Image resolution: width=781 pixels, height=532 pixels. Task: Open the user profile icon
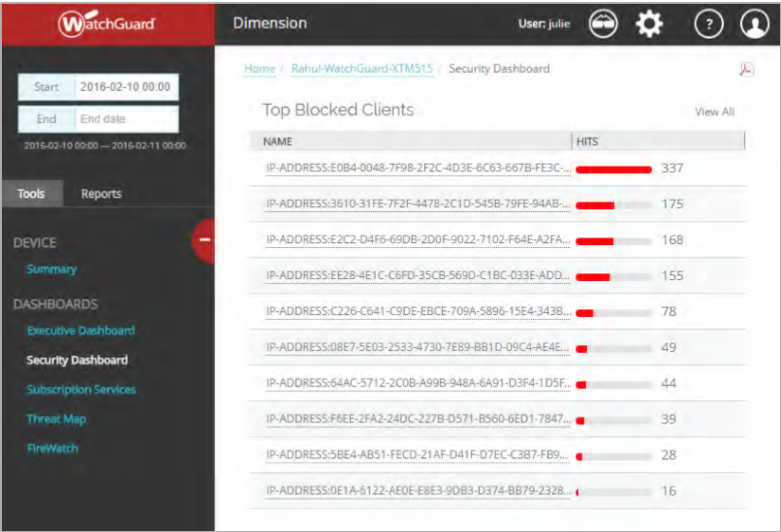click(x=755, y=23)
